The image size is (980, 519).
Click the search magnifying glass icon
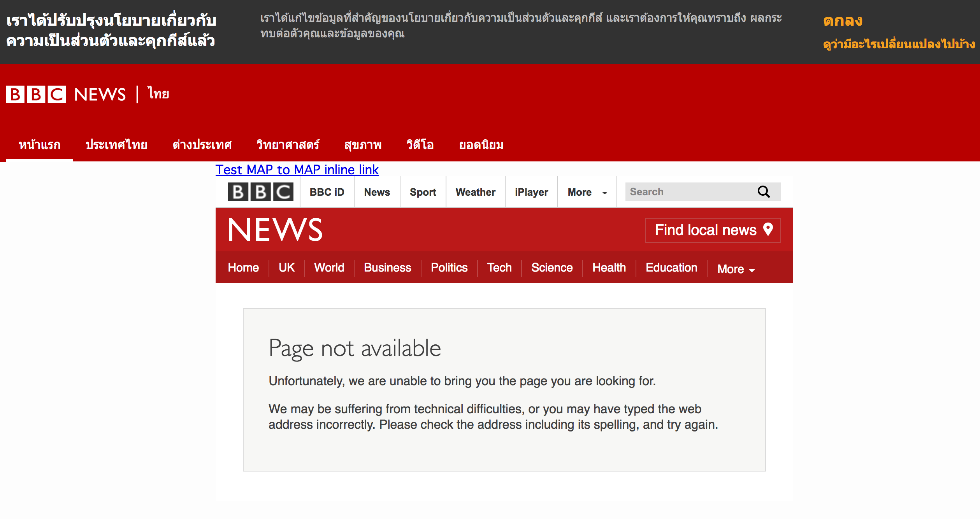click(x=764, y=192)
